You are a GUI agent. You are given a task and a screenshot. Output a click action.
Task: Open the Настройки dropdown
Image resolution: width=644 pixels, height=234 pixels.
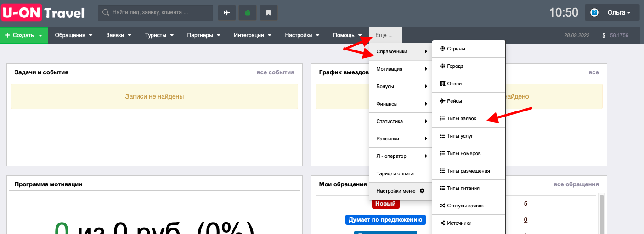click(x=302, y=35)
